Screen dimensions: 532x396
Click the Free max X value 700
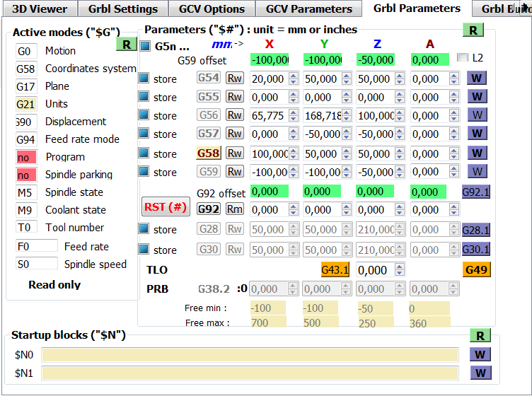click(x=268, y=322)
